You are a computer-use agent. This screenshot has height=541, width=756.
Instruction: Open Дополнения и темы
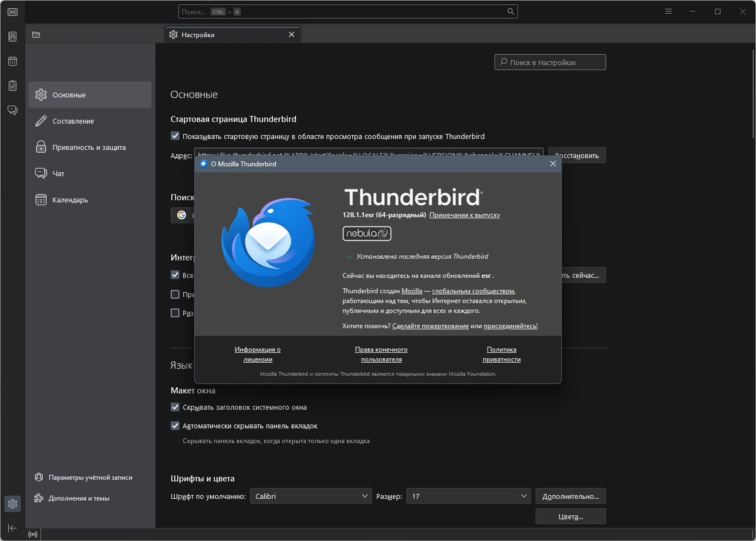(x=72, y=498)
